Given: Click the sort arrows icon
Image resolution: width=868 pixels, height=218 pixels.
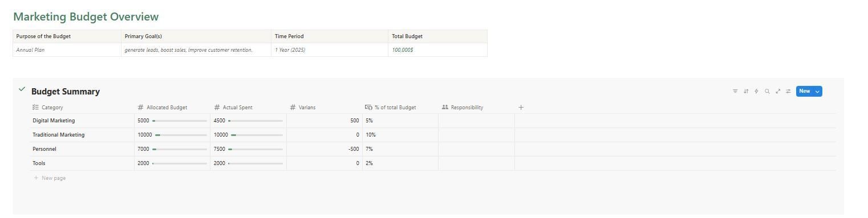Looking at the screenshot, I should click(x=746, y=91).
